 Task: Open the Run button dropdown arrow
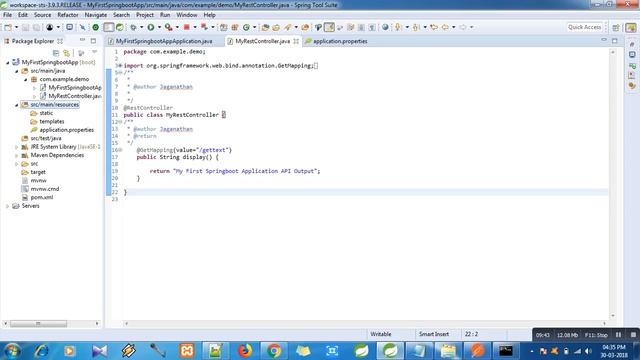click(159, 27)
